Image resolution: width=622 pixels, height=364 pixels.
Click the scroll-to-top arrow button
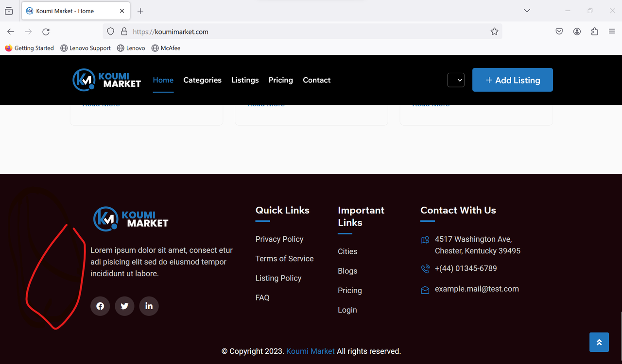[599, 342]
